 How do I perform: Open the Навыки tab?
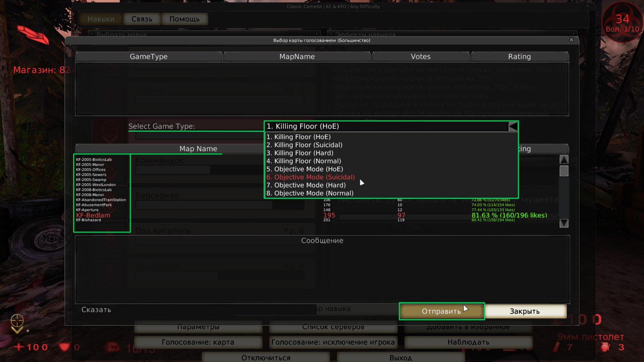[101, 19]
